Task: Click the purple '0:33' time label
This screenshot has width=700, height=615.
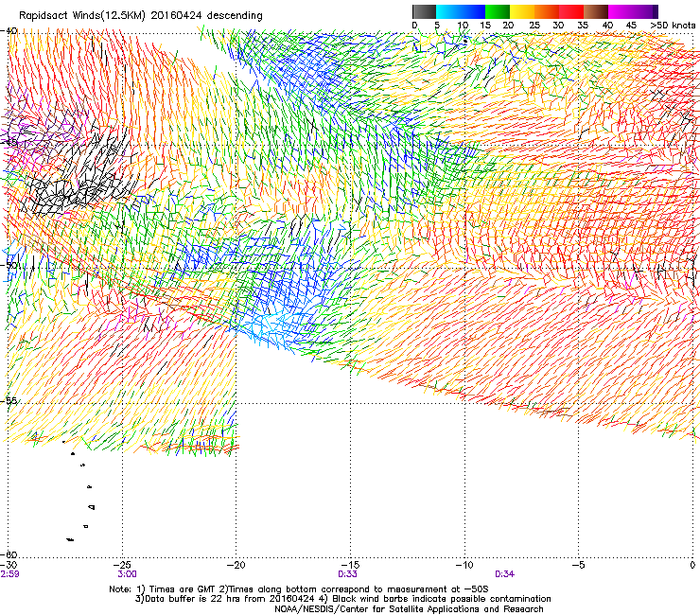Action: [x=347, y=574]
